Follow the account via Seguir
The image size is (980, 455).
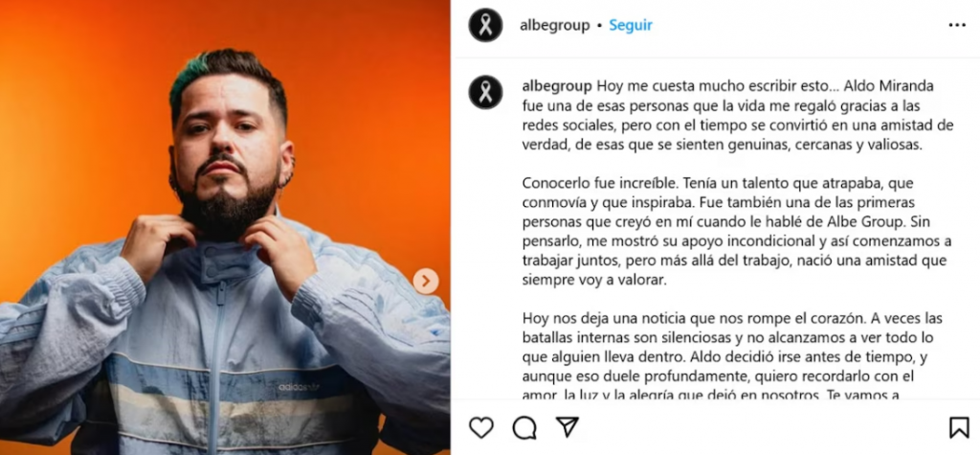(x=631, y=25)
